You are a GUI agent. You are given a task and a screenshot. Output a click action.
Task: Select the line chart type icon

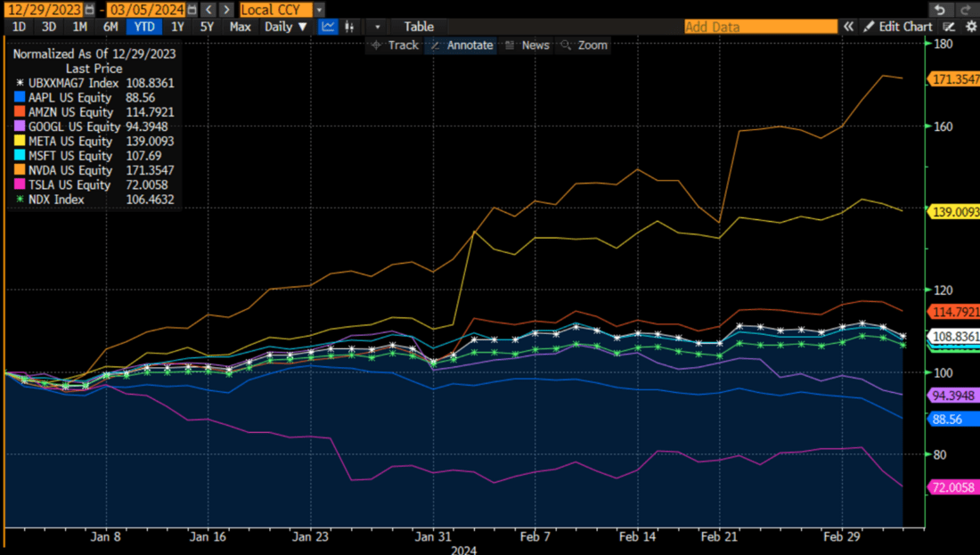tap(328, 27)
